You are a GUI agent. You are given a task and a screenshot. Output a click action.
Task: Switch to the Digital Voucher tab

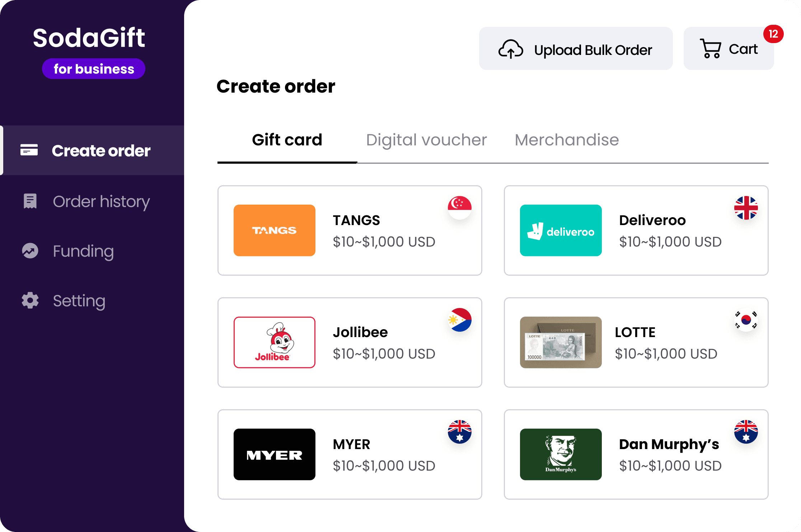(x=426, y=140)
